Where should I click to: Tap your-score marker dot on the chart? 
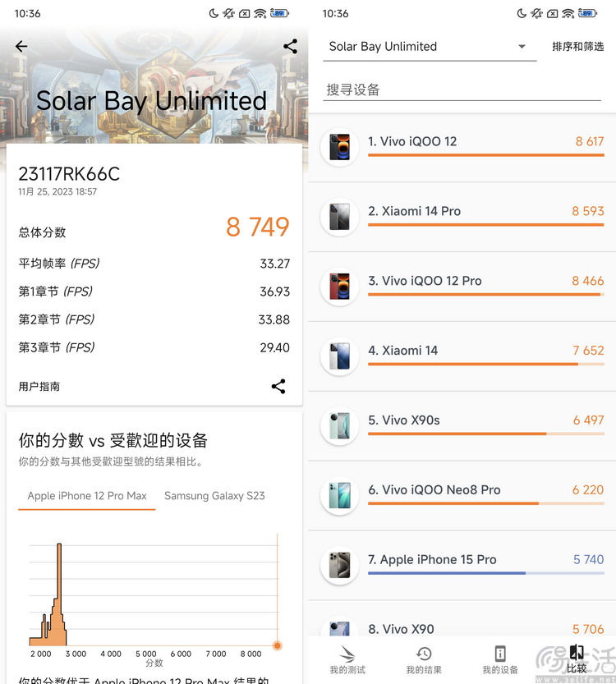277,645
